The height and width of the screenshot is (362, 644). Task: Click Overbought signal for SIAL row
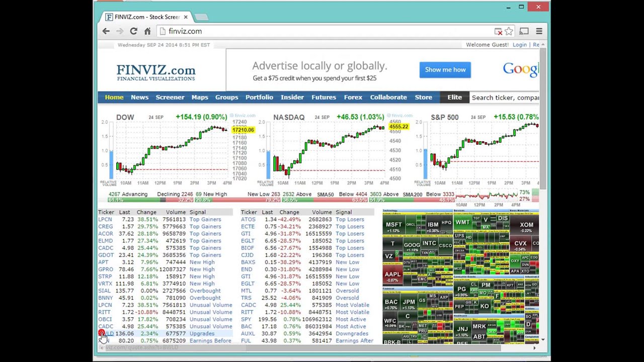(205, 291)
